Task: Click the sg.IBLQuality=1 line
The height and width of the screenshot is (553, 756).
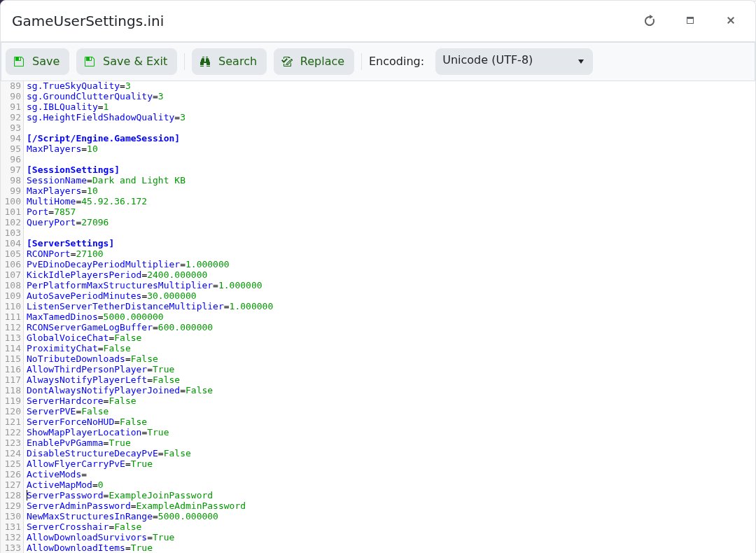Action: coord(67,107)
